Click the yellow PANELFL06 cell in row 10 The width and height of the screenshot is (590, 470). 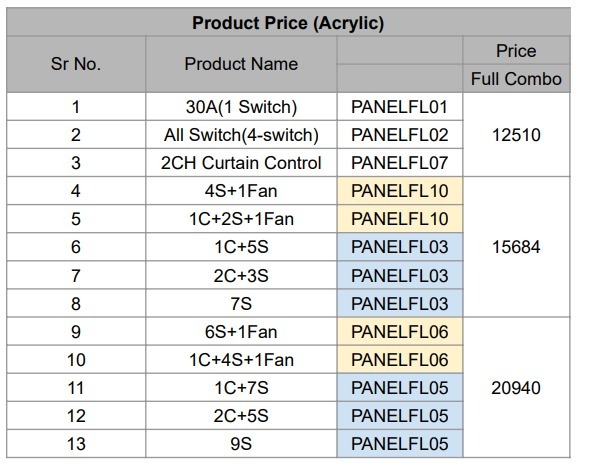400,359
